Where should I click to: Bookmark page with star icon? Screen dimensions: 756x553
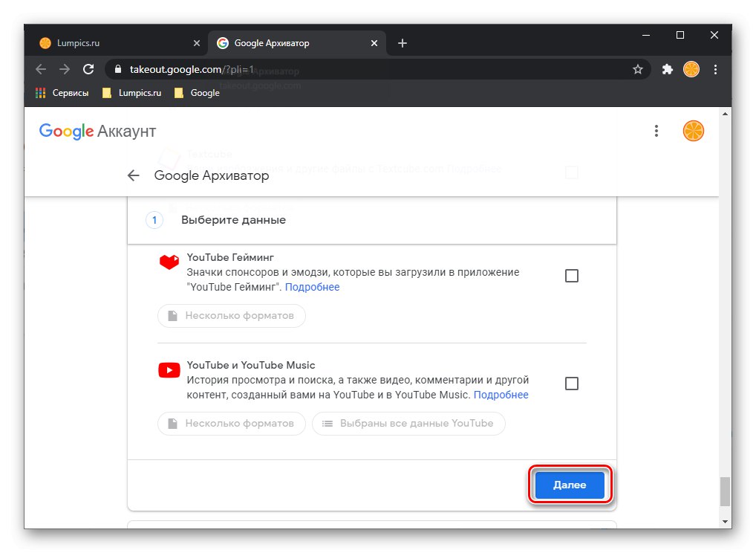coord(637,69)
